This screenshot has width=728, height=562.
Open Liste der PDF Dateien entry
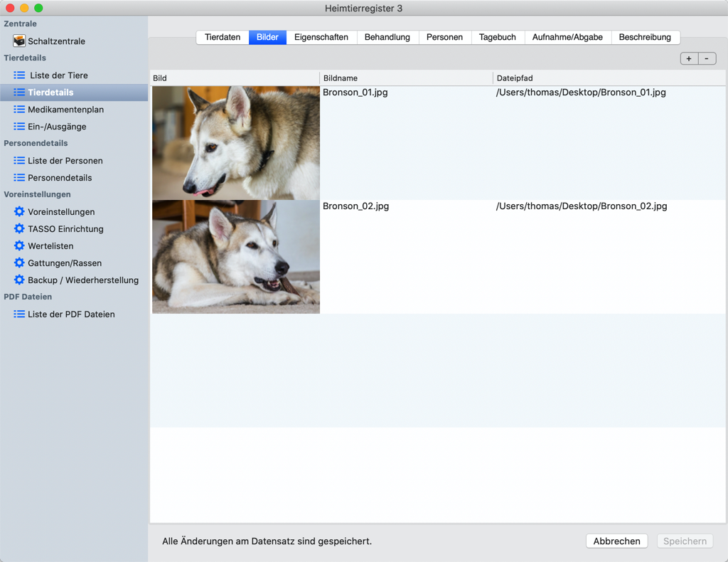71,314
